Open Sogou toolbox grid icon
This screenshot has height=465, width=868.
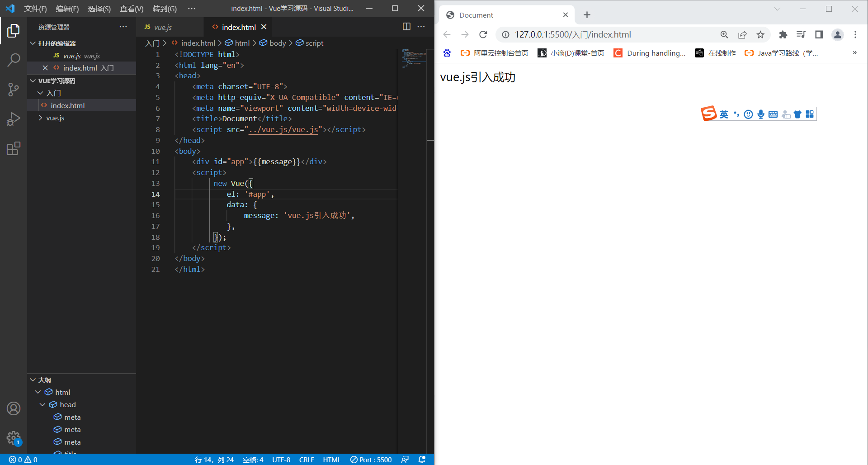[810, 114]
